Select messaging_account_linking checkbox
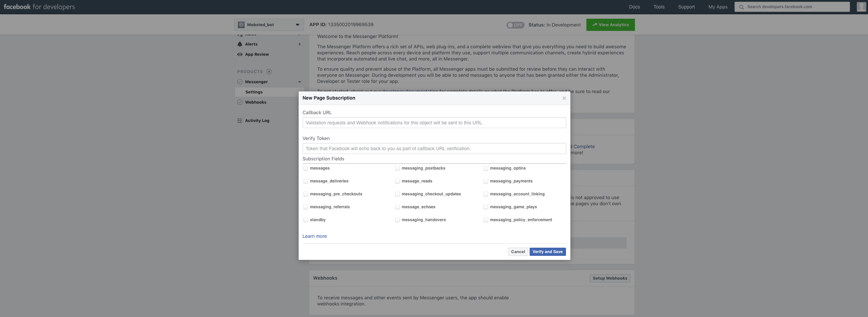Image resolution: width=868 pixels, height=317 pixels. [x=486, y=194]
